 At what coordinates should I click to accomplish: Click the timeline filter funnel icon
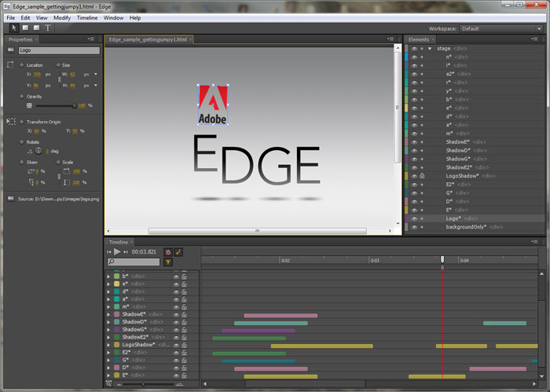click(168, 262)
